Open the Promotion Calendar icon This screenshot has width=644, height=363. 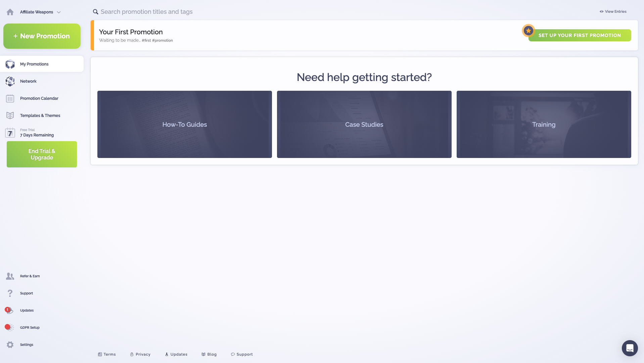[10, 98]
